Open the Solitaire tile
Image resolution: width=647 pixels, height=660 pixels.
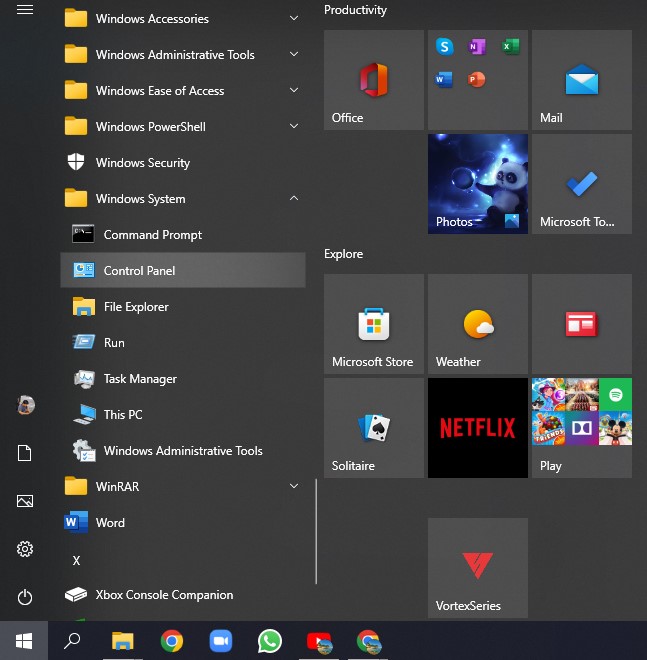pyautogui.click(x=374, y=428)
